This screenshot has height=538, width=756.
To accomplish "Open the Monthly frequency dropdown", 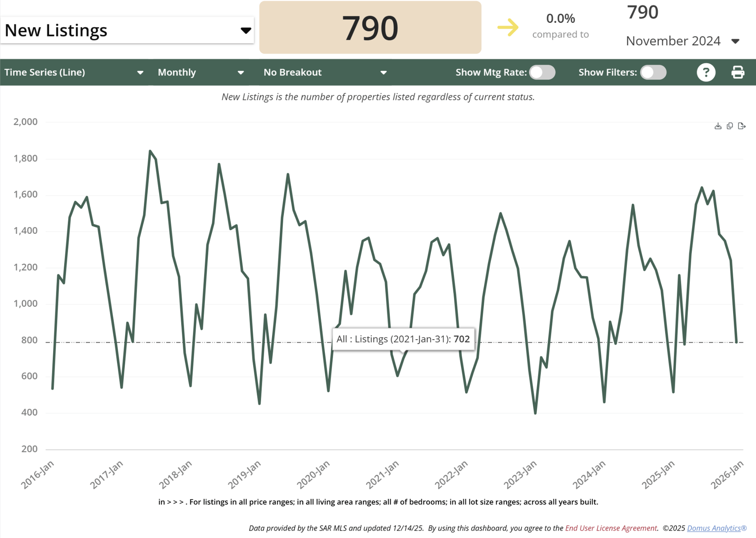I will click(x=200, y=72).
